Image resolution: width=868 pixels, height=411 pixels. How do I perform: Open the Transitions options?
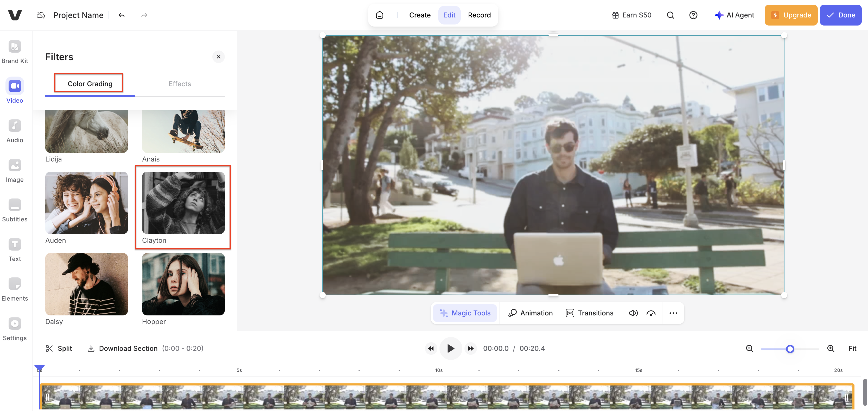590,313
